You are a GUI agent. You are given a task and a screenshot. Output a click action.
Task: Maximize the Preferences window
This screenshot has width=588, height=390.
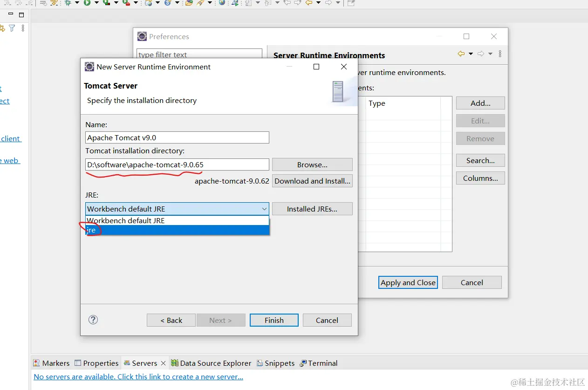click(x=466, y=36)
